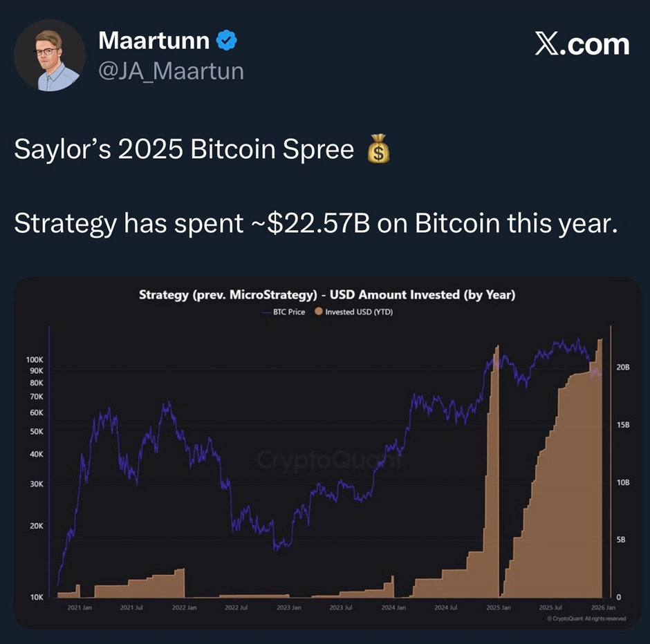The width and height of the screenshot is (650, 644).
Task: Click the tweet text mentioning $22.57B
Action: tap(315, 223)
